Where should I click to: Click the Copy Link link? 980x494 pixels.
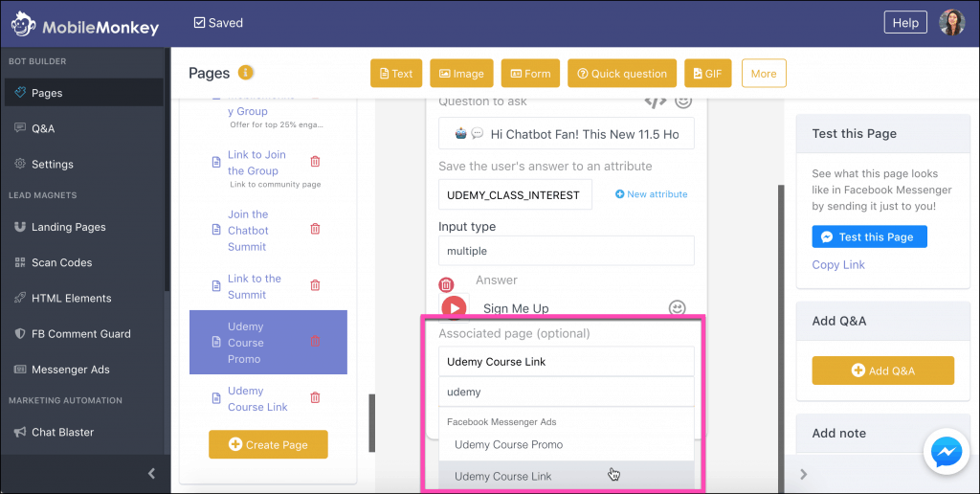point(838,264)
